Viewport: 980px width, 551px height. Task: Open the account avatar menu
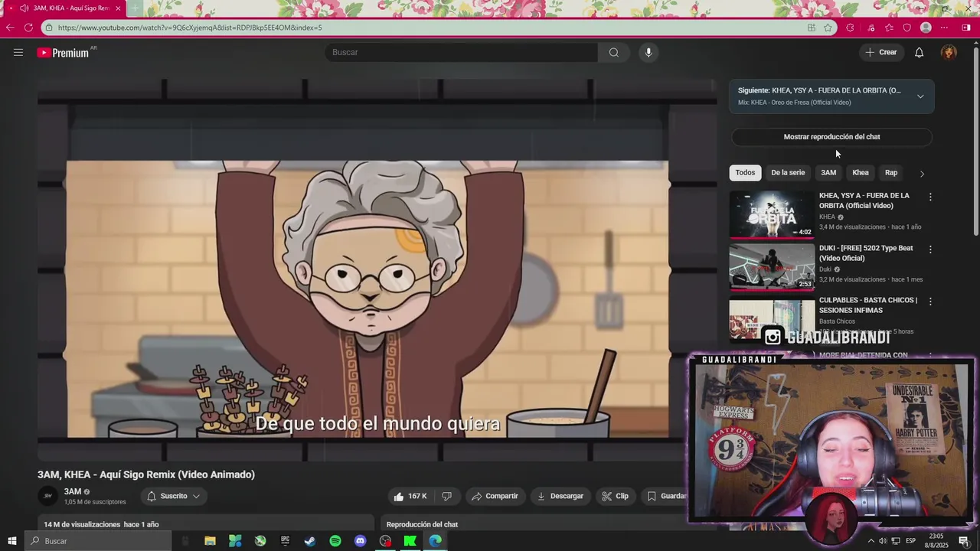click(x=949, y=52)
